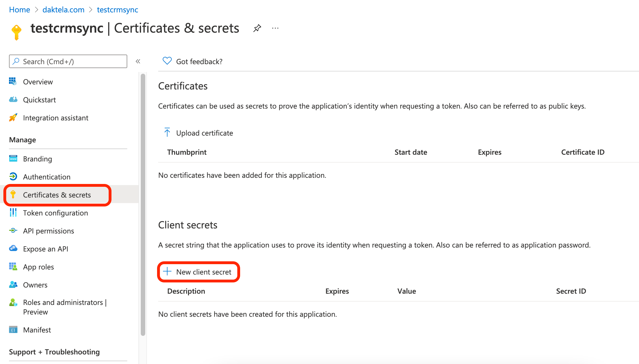Click the pin icon next to page title
Image resolution: width=639 pixels, height=364 pixels.
coord(257,28)
